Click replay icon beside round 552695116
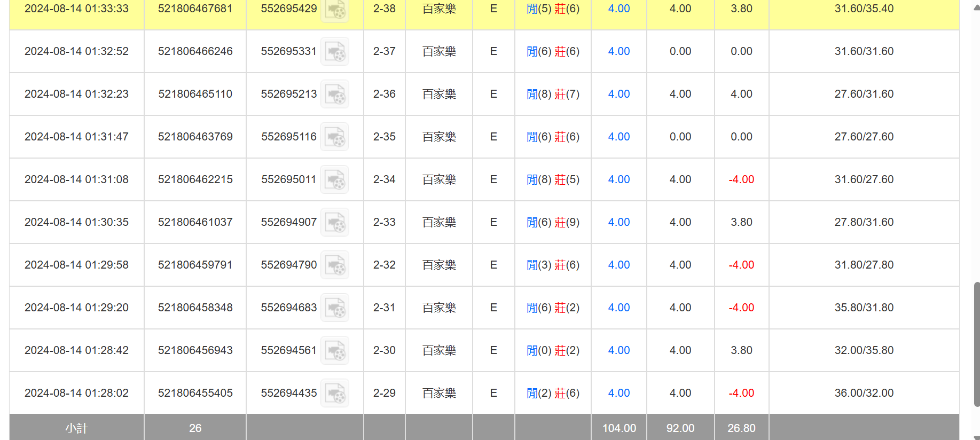 [x=335, y=137]
